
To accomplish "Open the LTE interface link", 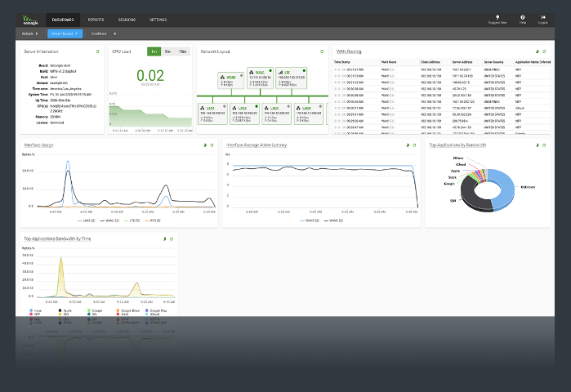I will 287,73.
